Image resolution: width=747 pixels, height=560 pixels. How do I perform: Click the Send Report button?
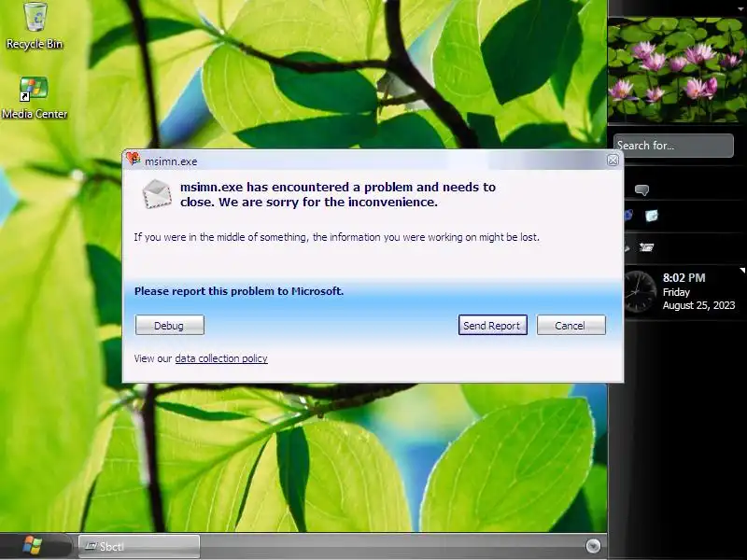493,325
